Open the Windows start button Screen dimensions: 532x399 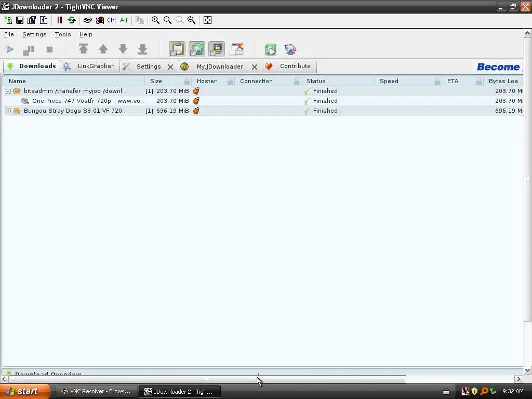click(25, 392)
